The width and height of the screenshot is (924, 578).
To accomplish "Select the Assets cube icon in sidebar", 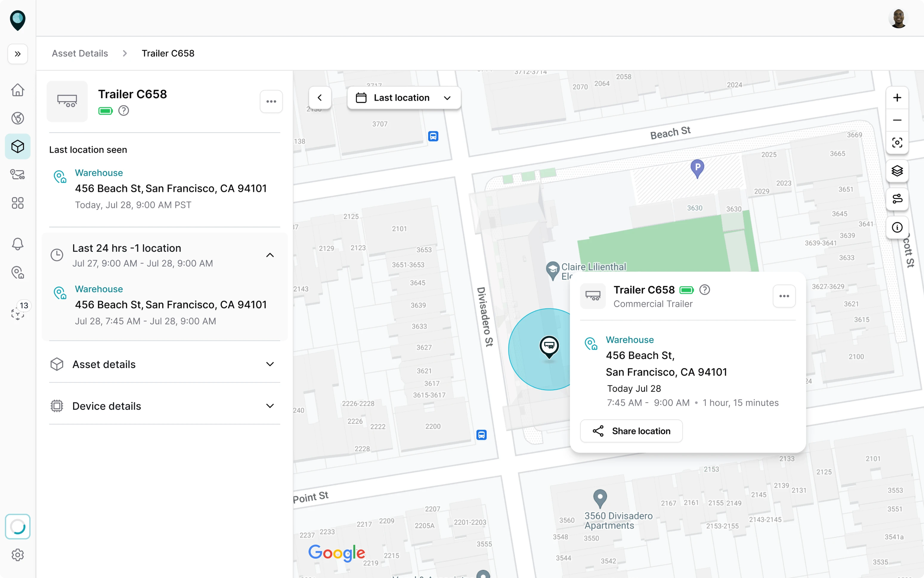I will pos(18,146).
